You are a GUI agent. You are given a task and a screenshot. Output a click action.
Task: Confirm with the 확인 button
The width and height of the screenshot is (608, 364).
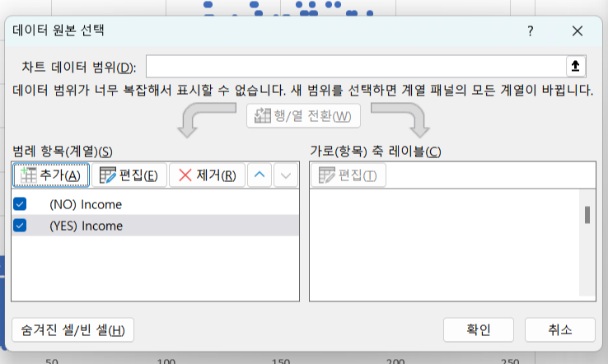[x=479, y=330]
